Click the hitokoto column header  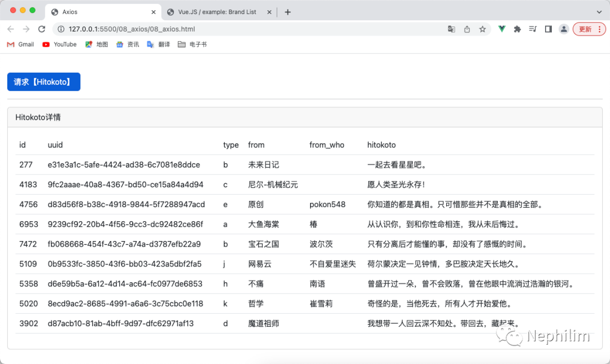tap(381, 145)
